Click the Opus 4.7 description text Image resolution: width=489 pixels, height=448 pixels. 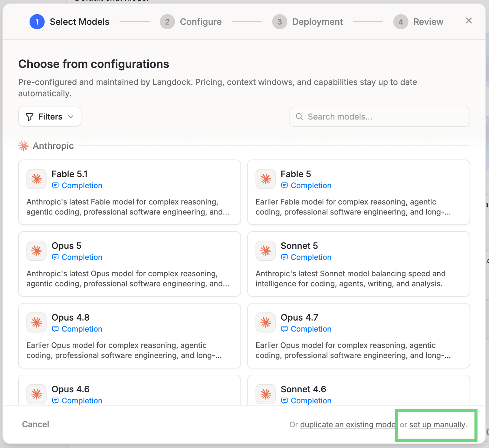(353, 350)
